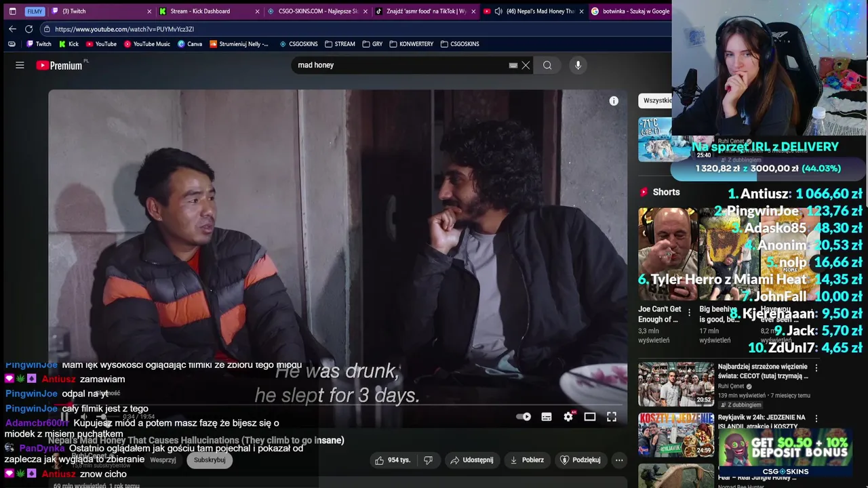
Task: Open player settings gear
Action: coord(568,417)
